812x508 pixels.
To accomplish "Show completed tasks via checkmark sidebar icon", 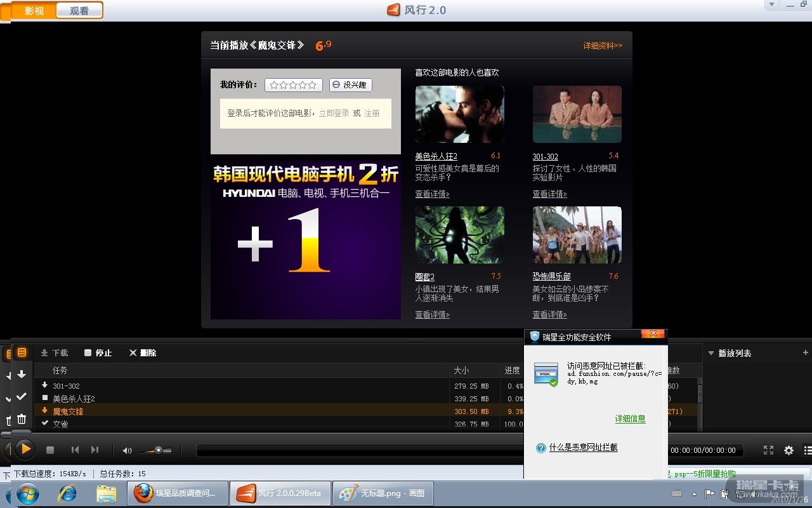I will pyautogui.click(x=22, y=396).
